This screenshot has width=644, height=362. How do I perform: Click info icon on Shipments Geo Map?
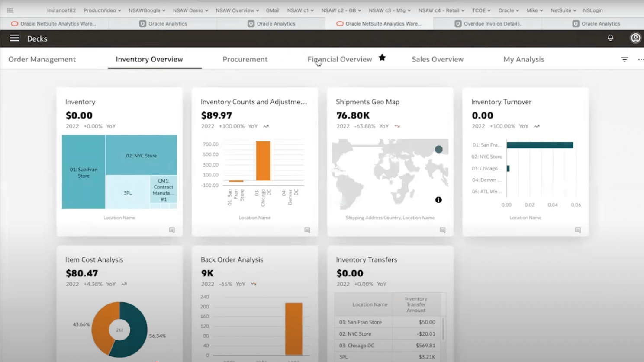point(438,200)
